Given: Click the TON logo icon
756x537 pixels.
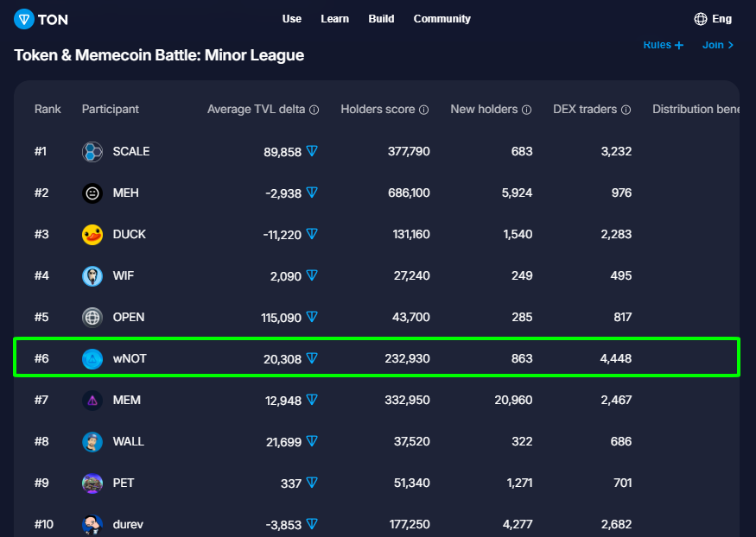Looking at the screenshot, I should pyautogui.click(x=24, y=19).
